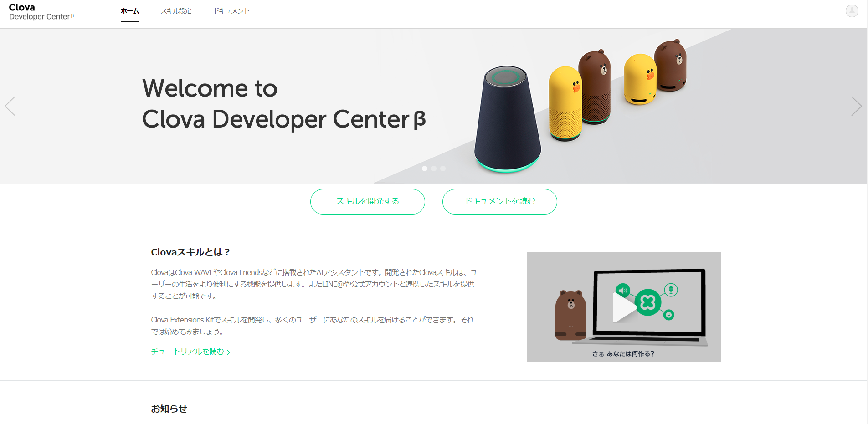Follow the チュートリアルを読む link
Screen dimensions: 868x424
click(x=190, y=352)
